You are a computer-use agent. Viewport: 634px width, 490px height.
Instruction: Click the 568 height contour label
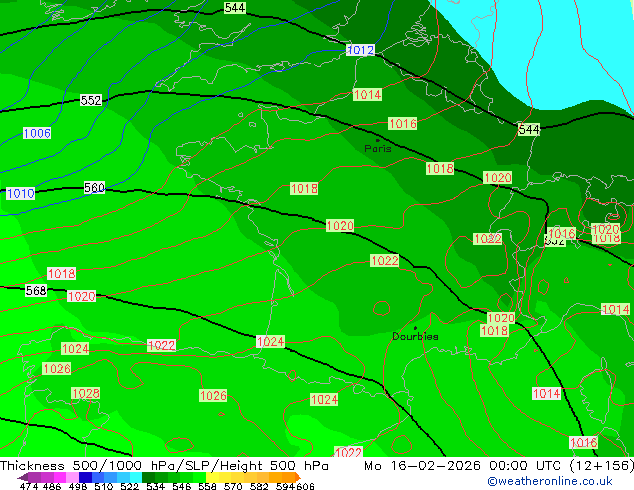36,290
